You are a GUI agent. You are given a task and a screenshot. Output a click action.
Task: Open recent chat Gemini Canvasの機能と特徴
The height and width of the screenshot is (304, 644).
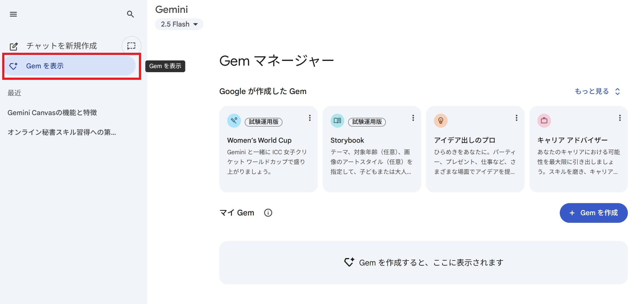pos(52,113)
